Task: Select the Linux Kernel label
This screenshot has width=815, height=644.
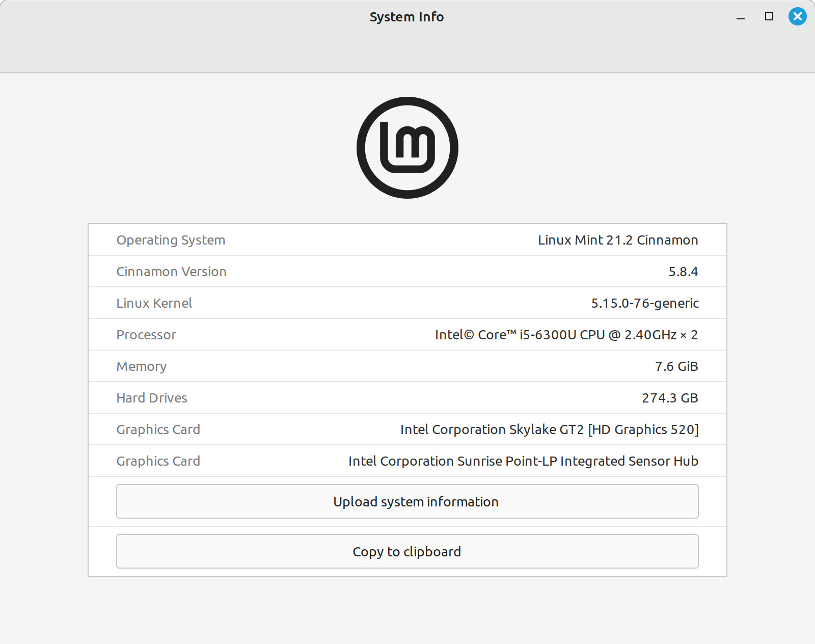Action: (x=154, y=303)
